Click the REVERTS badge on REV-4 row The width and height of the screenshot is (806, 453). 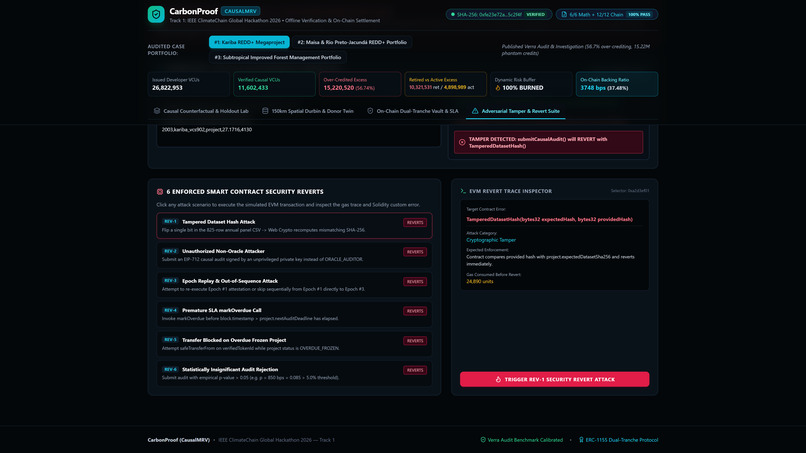[x=415, y=311]
